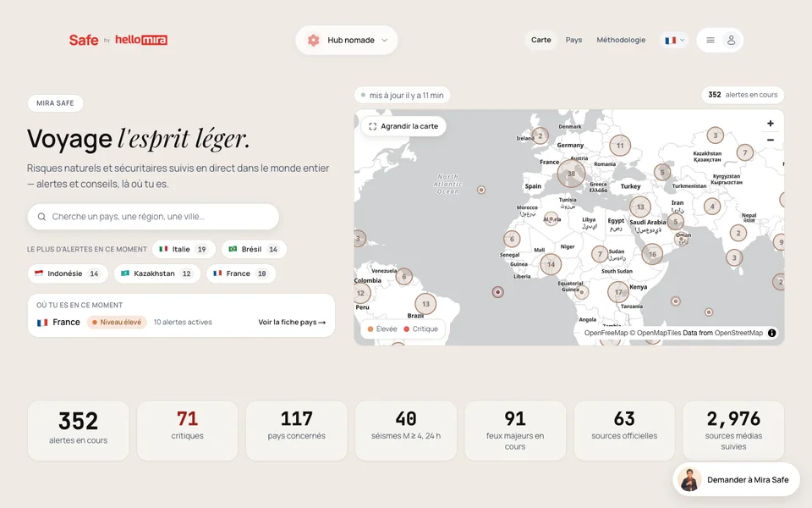This screenshot has width=812, height=508.
Task: Click the mis à jour il y a 11 min status
Action: click(403, 96)
